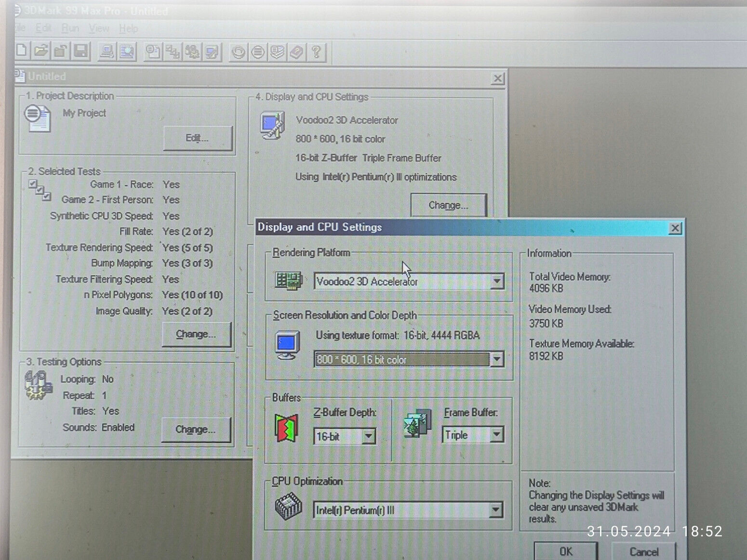747x560 pixels.
Task: Click the ring-shaped toolbar icon
Action: [238, 52]
